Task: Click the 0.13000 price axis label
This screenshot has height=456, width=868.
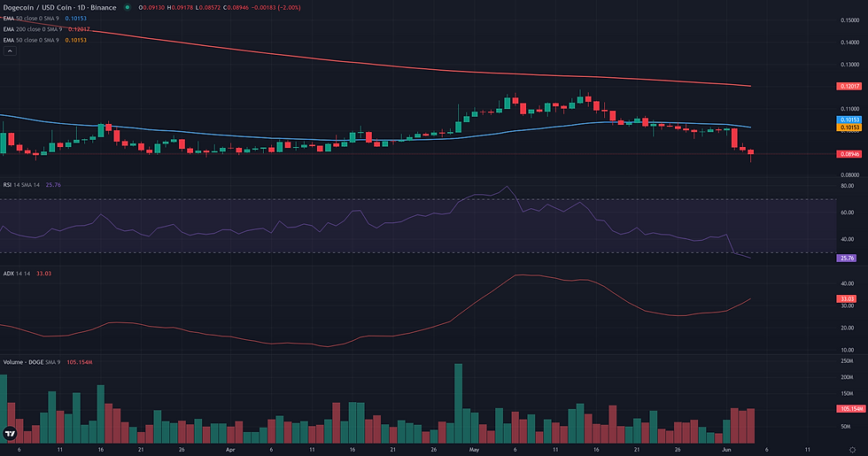Action: (x=849, y=64)
